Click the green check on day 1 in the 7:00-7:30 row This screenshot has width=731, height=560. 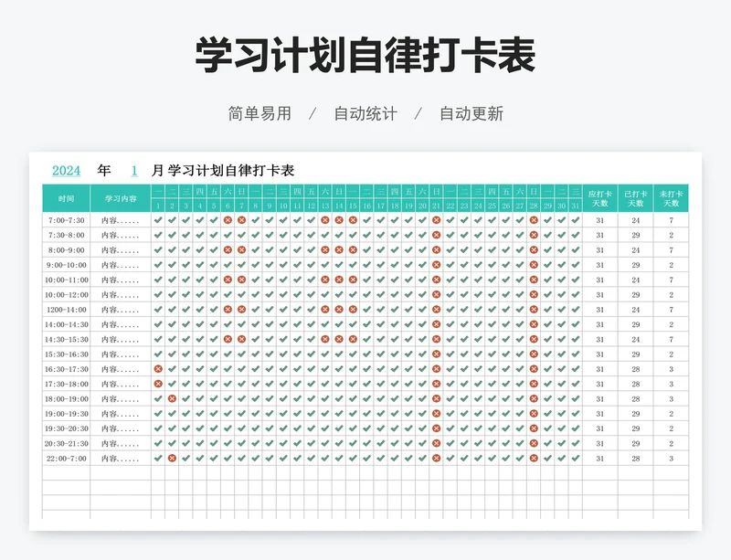point(158,220)
